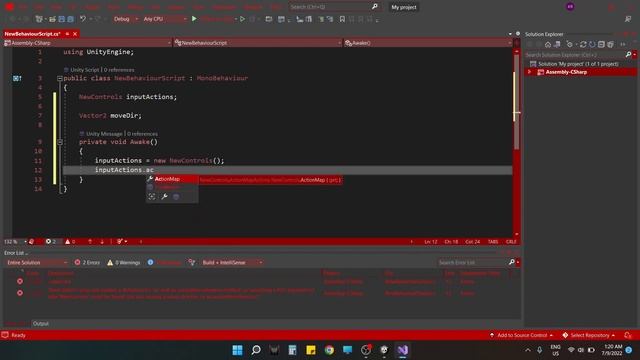Click the Select Repository button
The height and width of the screenshot is (360, 640).
click(x=589, y=335)
